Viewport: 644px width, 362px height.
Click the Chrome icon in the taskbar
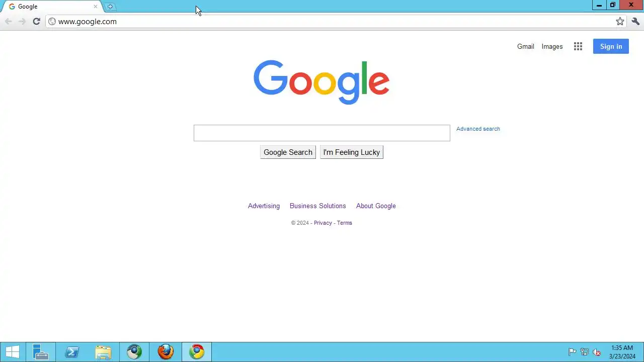coord(197,352)
